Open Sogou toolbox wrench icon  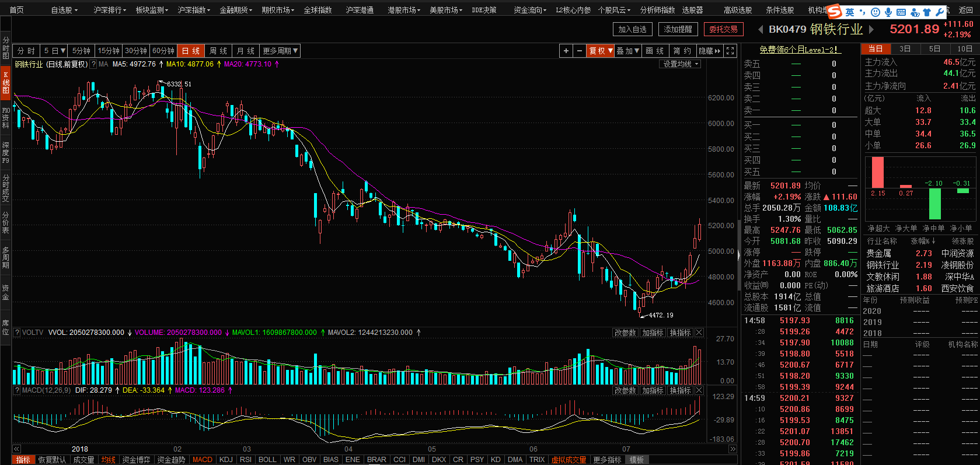pyautogui.click(x=940, y=12)
